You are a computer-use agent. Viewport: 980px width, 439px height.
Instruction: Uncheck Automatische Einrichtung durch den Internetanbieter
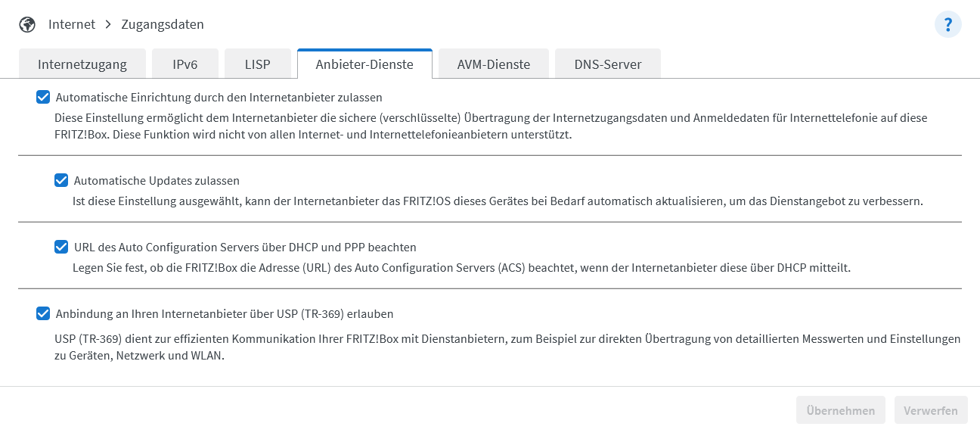43,97
